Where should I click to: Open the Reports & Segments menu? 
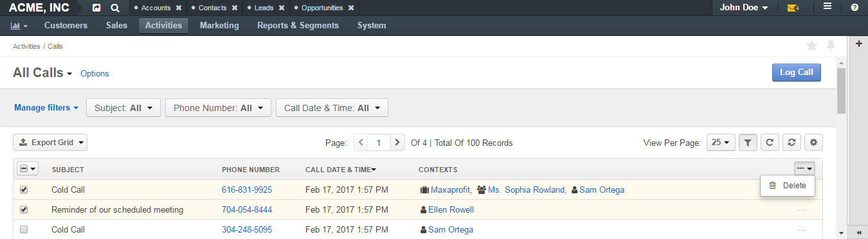[298, 26]
